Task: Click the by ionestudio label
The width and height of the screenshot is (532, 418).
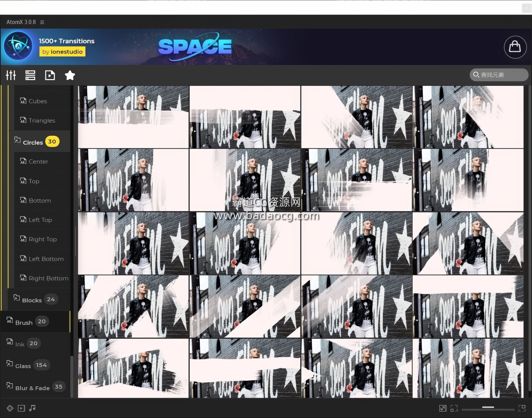Action: [62, 52]
